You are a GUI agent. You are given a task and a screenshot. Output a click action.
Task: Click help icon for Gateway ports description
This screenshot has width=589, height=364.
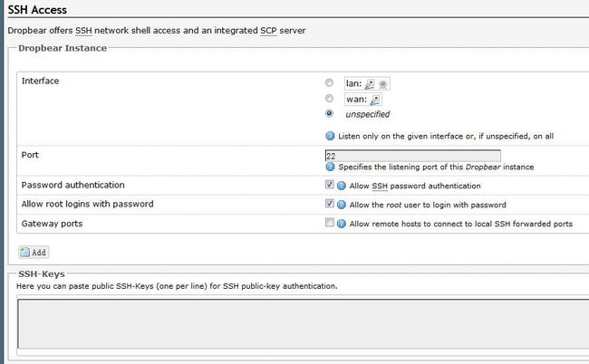341,224
